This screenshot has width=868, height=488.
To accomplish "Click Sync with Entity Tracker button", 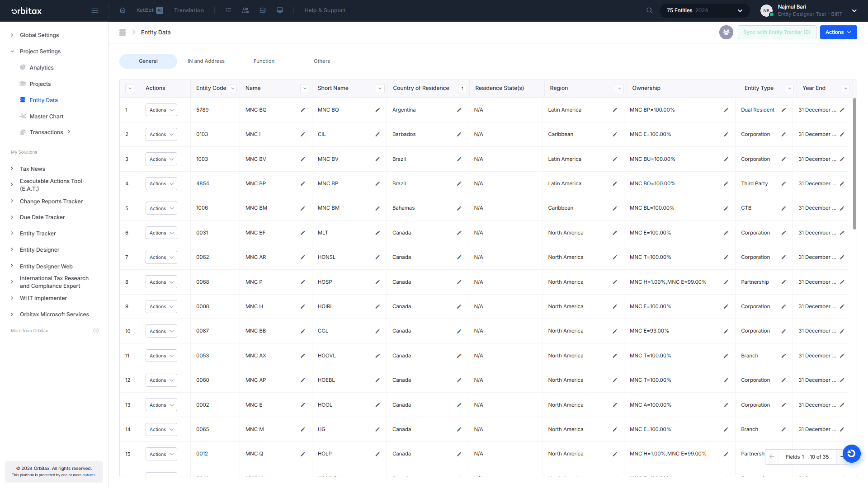I will 777,32.
